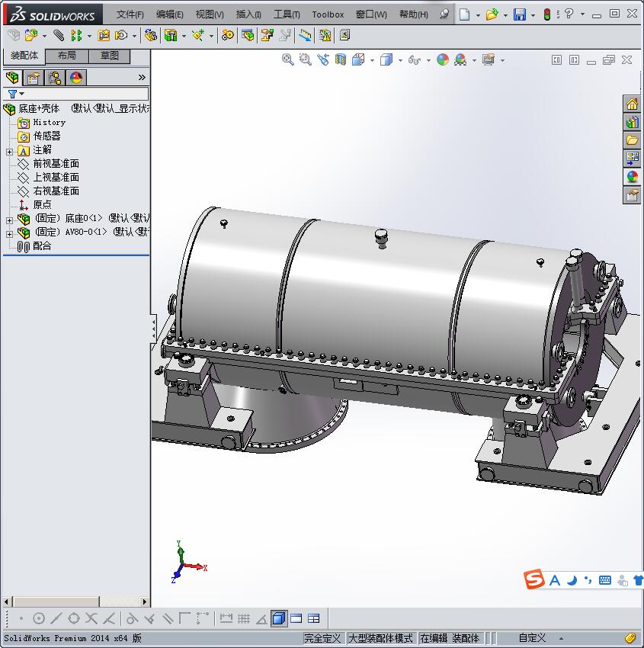
Task: Click the FeatureManager filter funnel icon
Action: tap(12, 93)
